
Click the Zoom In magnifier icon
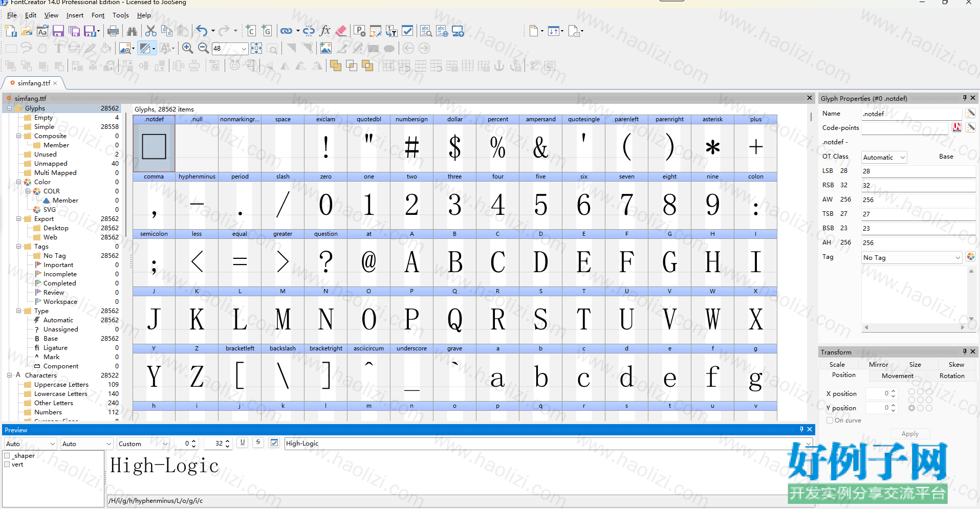click(187, 49)
